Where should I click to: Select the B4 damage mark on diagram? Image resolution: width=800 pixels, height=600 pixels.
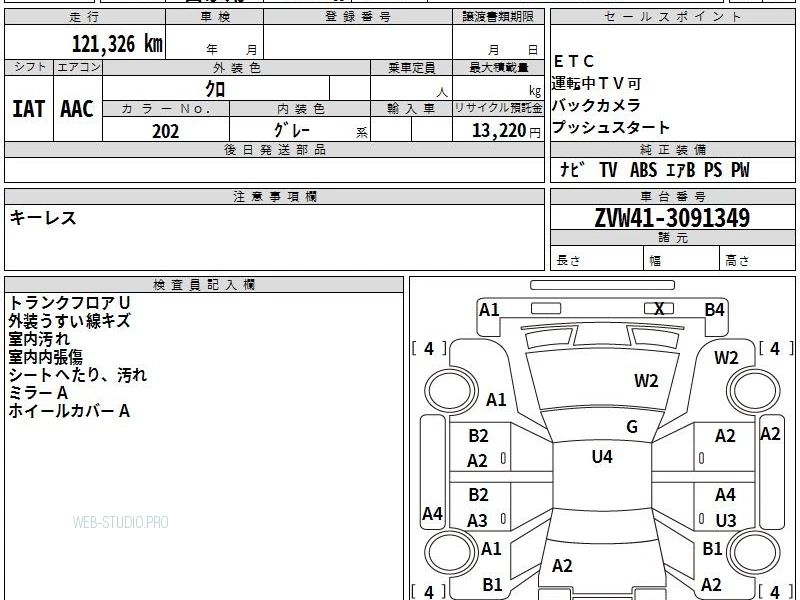(714, 310)
